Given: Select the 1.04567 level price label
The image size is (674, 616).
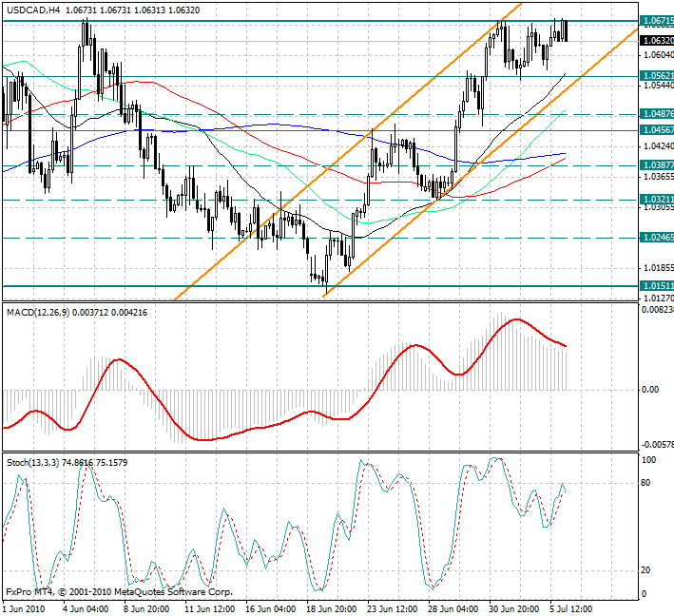Looking at the screenshot, I should (657, 130).
